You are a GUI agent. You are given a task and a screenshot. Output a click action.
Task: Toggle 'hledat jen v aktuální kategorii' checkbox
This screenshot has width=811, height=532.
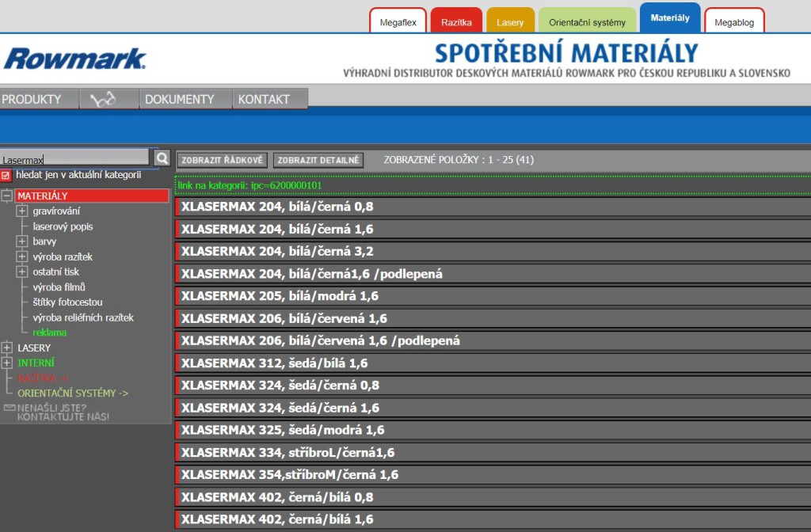pos(6,175)
